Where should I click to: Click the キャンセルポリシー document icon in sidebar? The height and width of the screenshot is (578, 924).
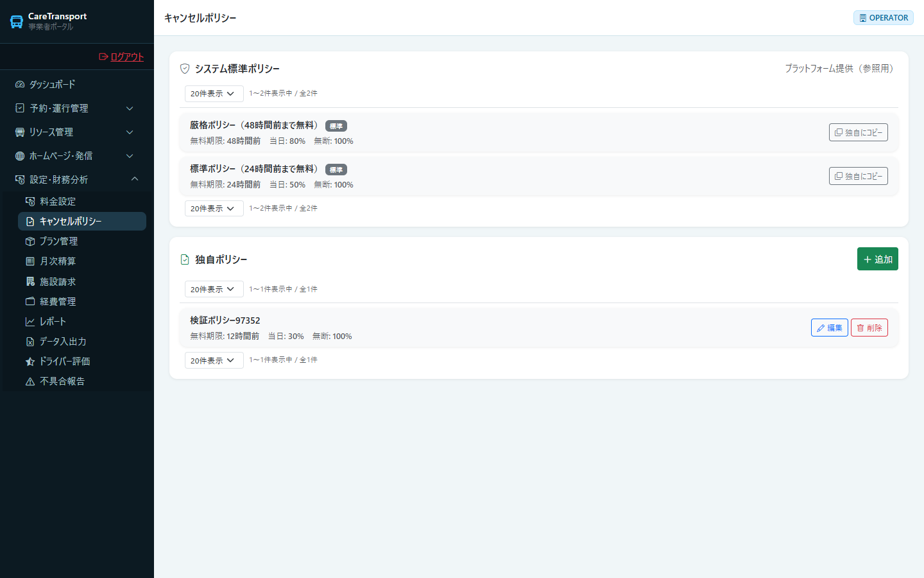pyautogui.click(x=30, y=221)
